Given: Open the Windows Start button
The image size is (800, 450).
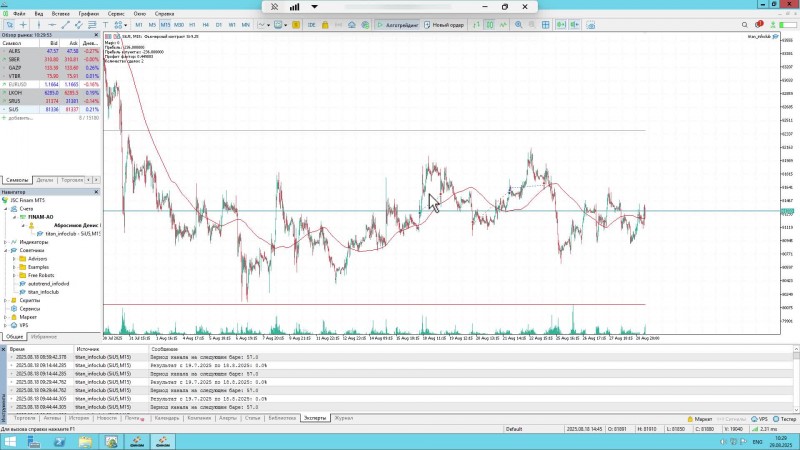Looking at the screenshot, I should pos(10,442).
